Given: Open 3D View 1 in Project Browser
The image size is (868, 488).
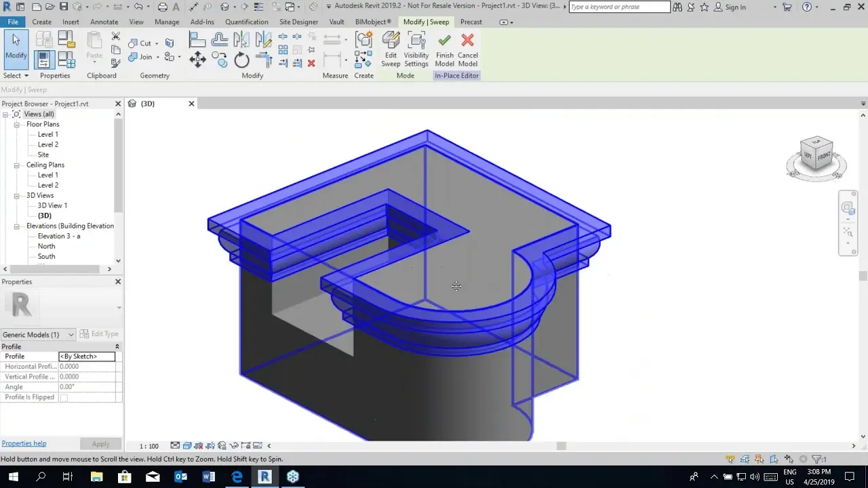Looking at the screenshot, I should [x=52, y=205].
